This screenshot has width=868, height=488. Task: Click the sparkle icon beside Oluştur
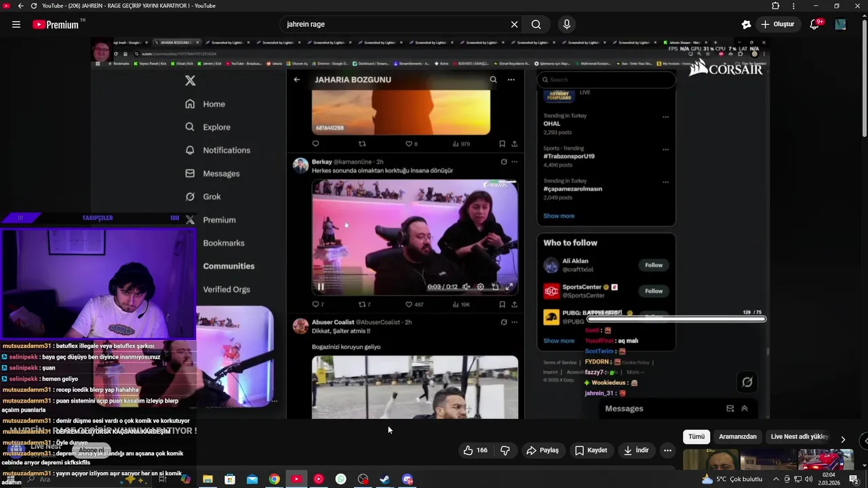coord(747,24)
